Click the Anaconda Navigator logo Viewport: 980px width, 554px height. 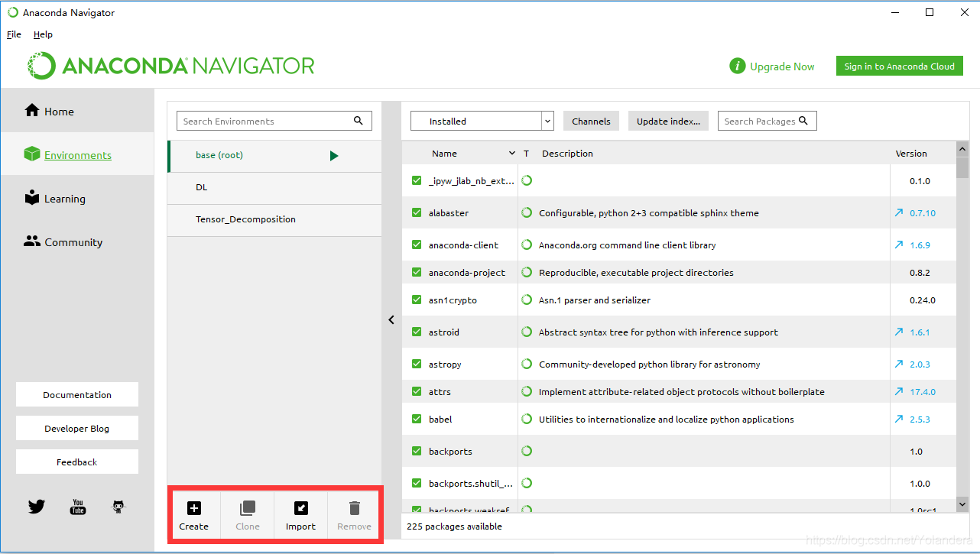[x=170, y=66]
